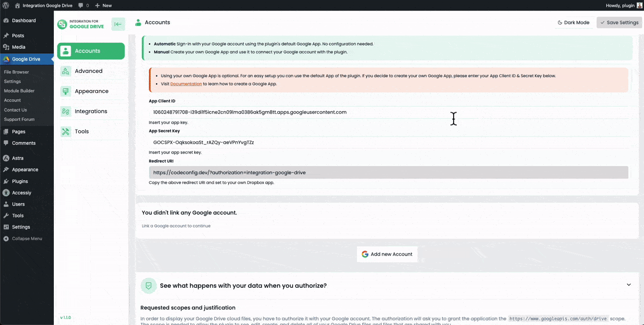Click the Google G icon on Add new Account

coord(365,254)
